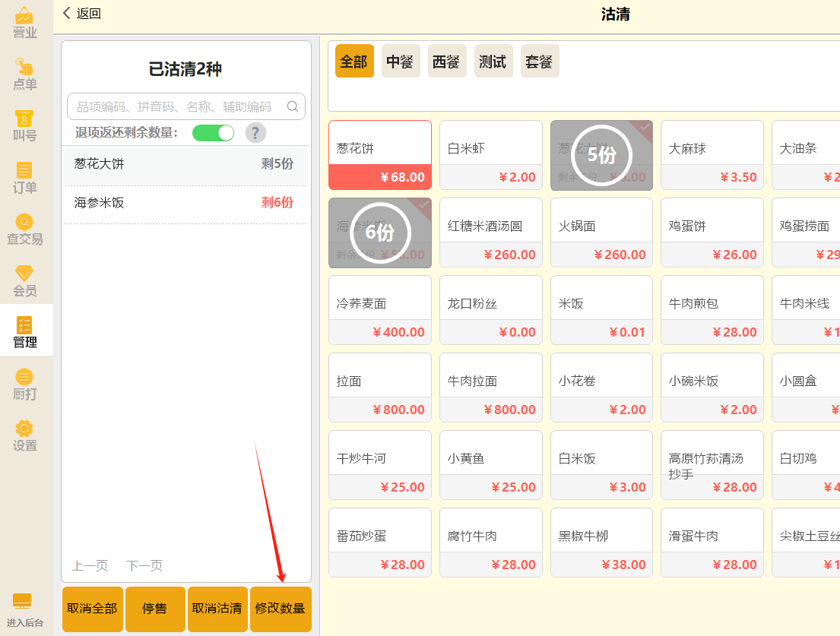Click the 停售 button
The width and height of the screenshot is (840, 636).
pyautogui.click(x=155, y=609)
